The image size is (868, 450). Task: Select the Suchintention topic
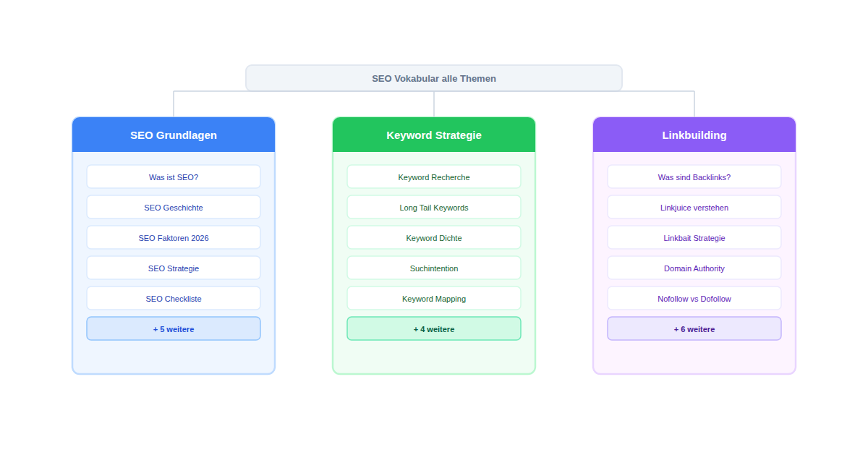click(x=434, y=268)
